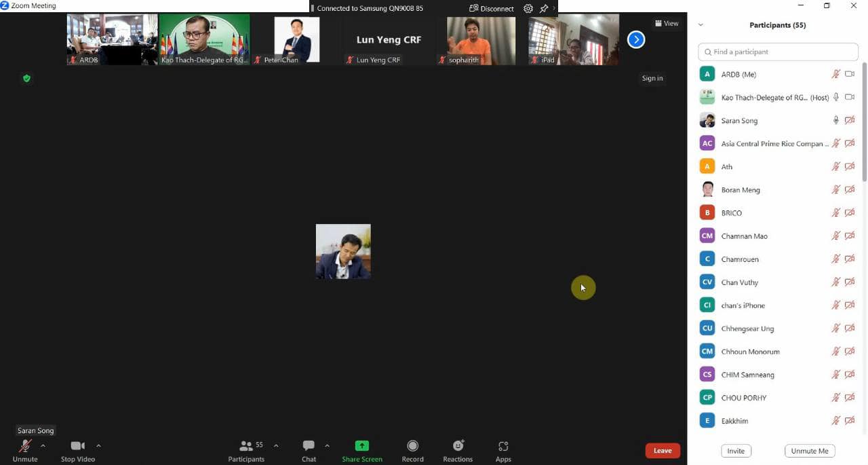Image resolution: width=868 pixels, height=465 pixels.
Task: Unmute the microphone in the toolbar
Action: (25, 450)
